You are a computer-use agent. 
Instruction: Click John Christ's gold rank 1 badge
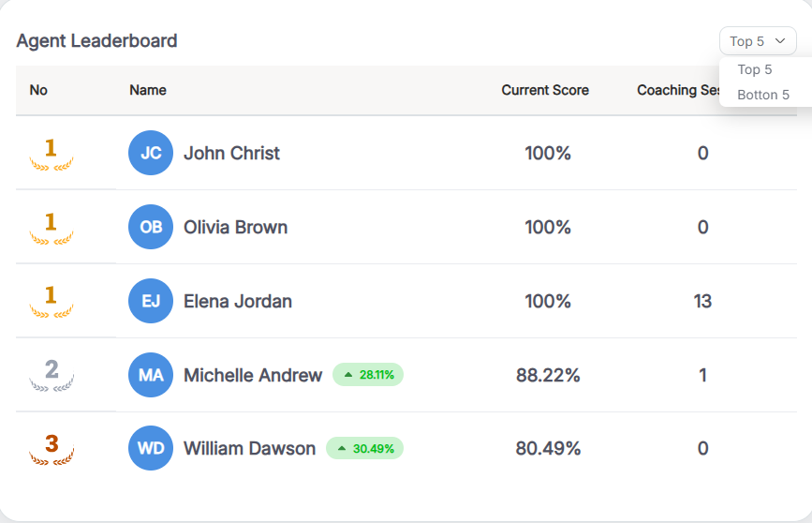[52, 152]
